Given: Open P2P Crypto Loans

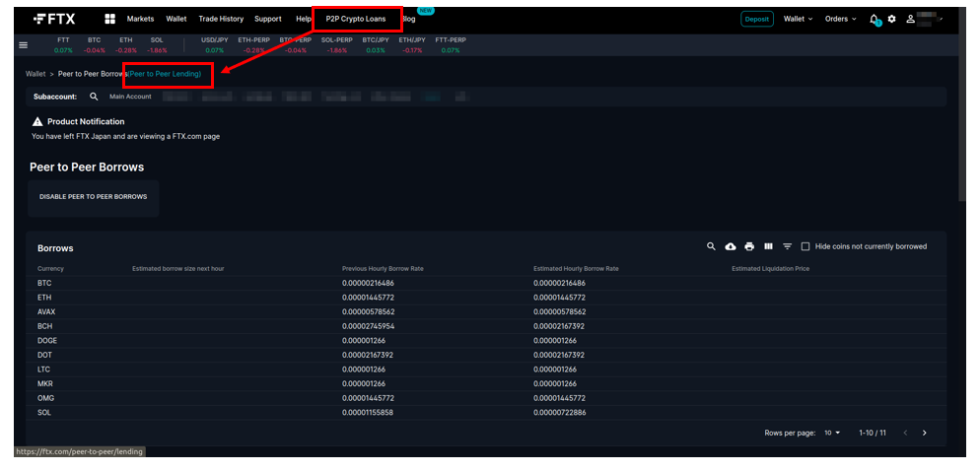Looking at the screenshot, I should (x=356, y=19).
